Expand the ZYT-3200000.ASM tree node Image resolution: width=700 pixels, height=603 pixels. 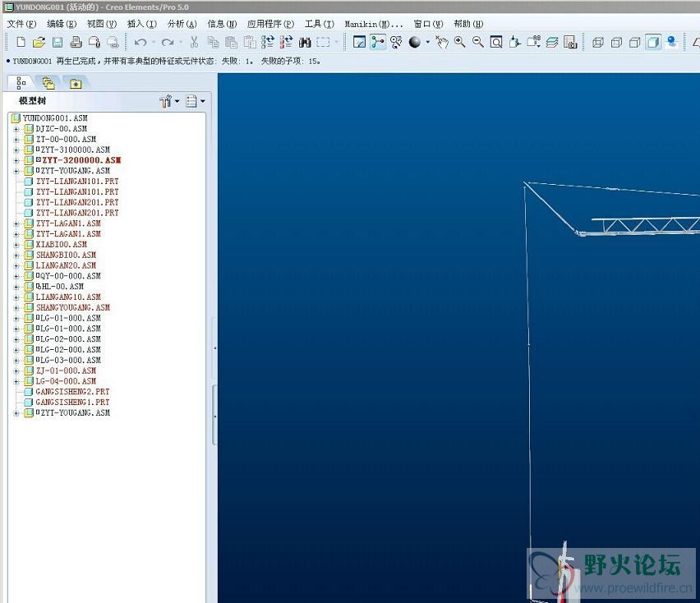tap(16, 160)
